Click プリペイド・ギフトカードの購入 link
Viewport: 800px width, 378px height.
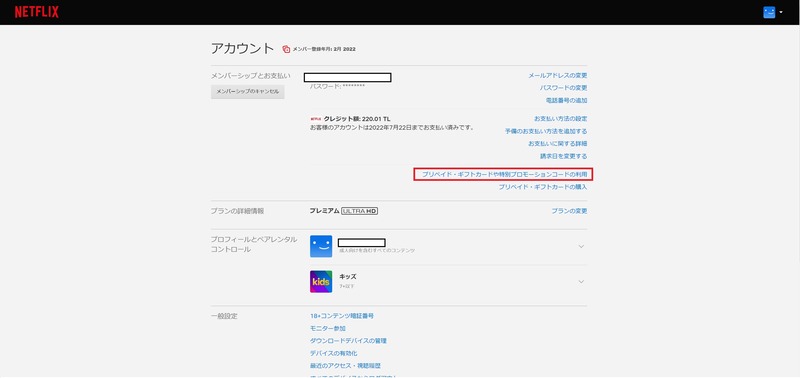point(543,187)
